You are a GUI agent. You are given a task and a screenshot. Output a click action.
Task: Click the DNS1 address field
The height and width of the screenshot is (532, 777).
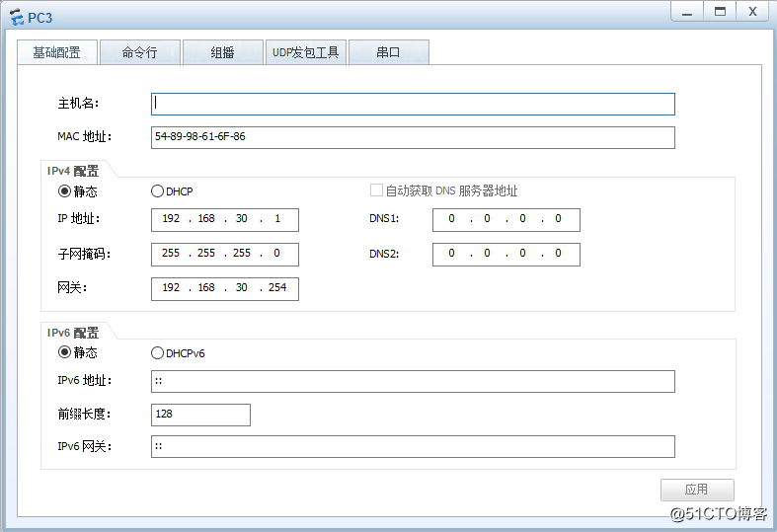click(505, 219)
